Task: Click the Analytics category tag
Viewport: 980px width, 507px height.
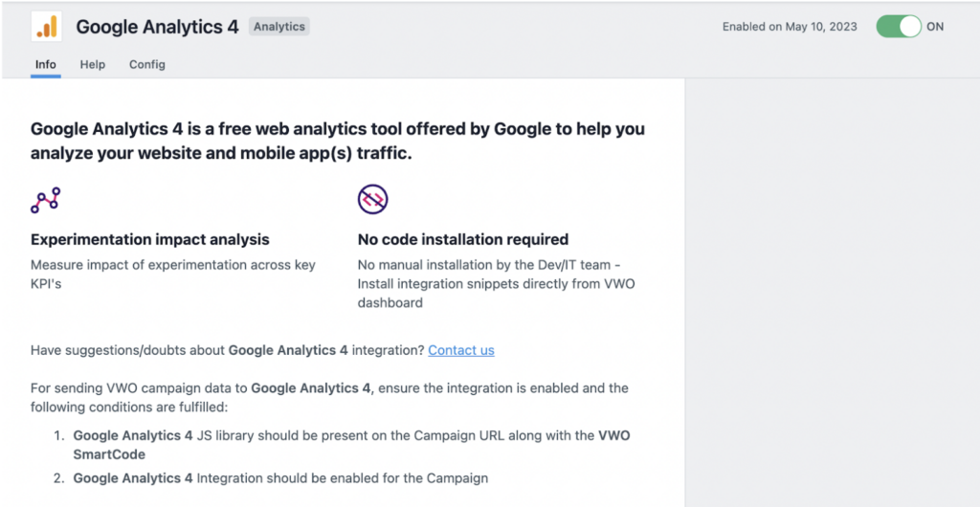Action: coord(279,27)
